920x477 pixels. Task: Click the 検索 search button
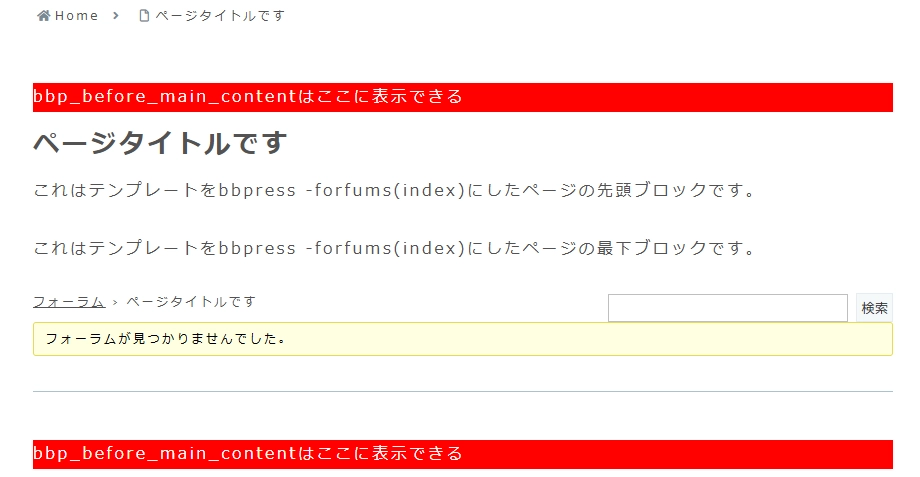click(x=874, y=307)
